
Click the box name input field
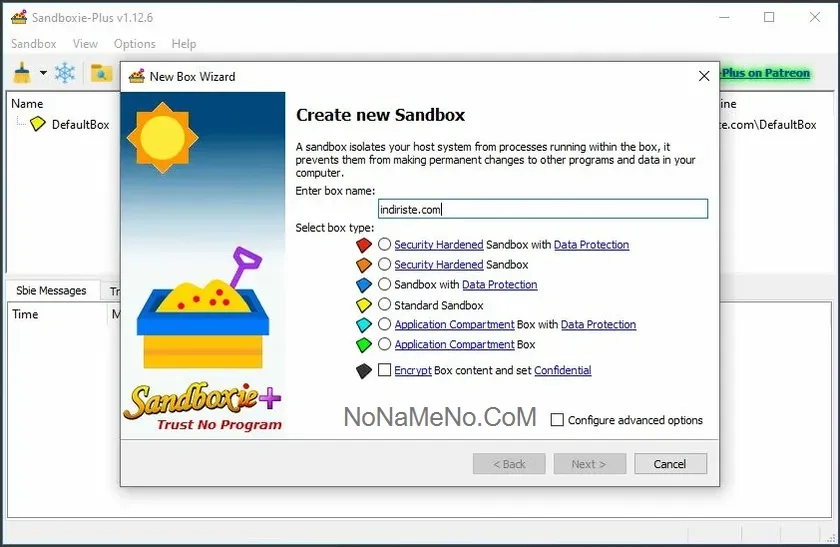tap(542, 209)
